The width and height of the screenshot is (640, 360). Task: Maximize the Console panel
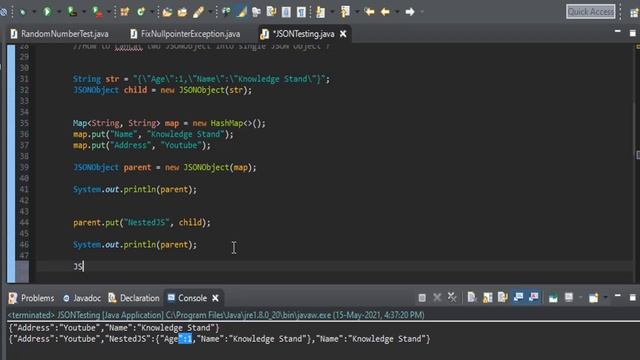tap(633, 297)
